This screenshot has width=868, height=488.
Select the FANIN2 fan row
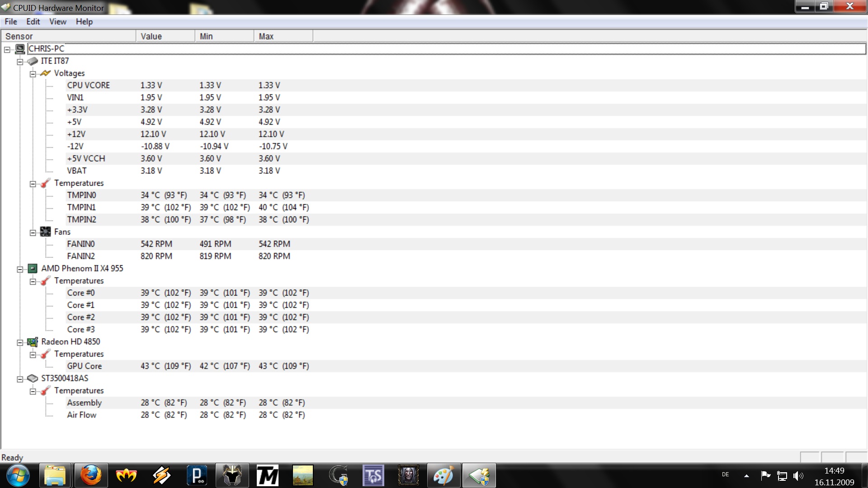466,256
